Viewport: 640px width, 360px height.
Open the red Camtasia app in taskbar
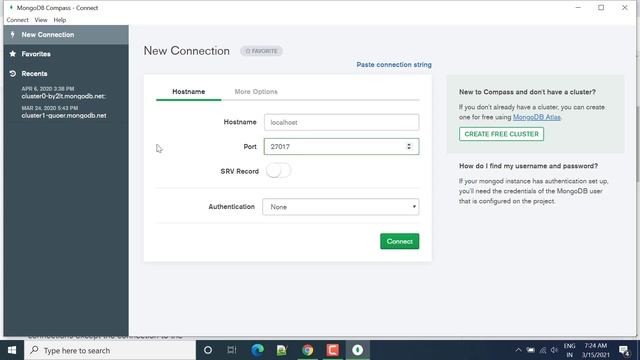[x=332, y=350]
